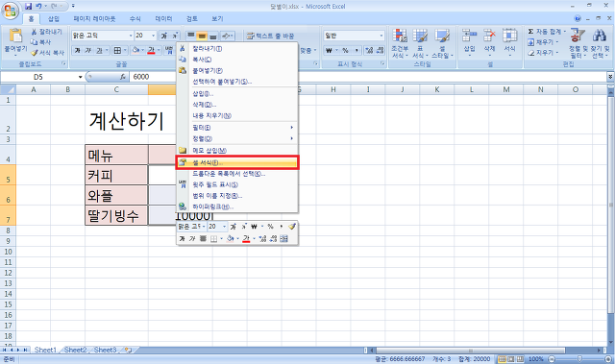The width and height of the screenshot is (615, 364).
Task: Toggle italic on the mini toolbar
Action: [x=192, y=238]
